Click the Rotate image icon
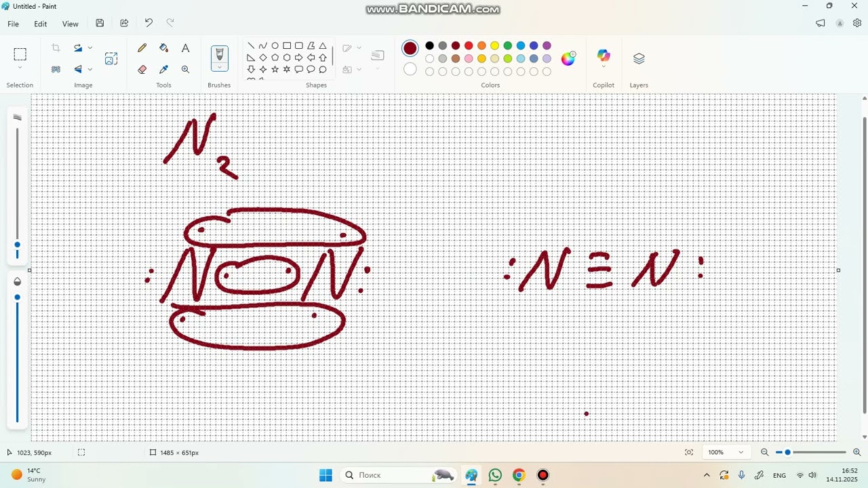Image resolution: width=868 pixels, height=488 pixels. coord(78,48)
